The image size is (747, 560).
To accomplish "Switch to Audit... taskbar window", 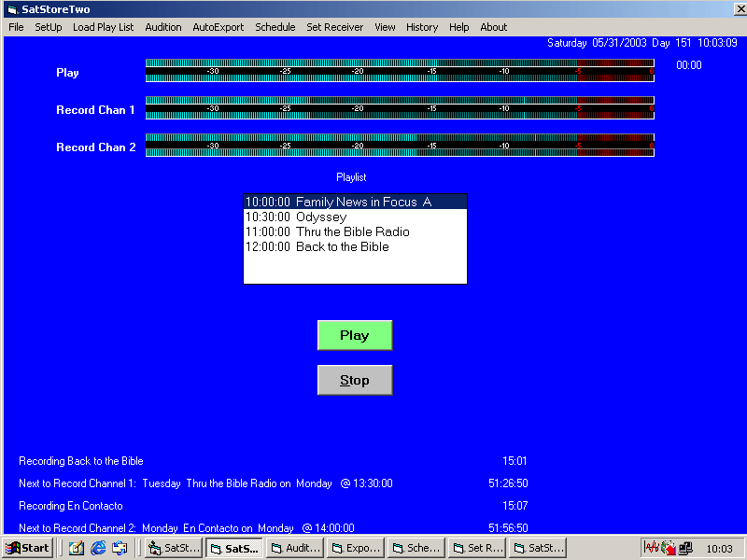I will click(295, 548).
